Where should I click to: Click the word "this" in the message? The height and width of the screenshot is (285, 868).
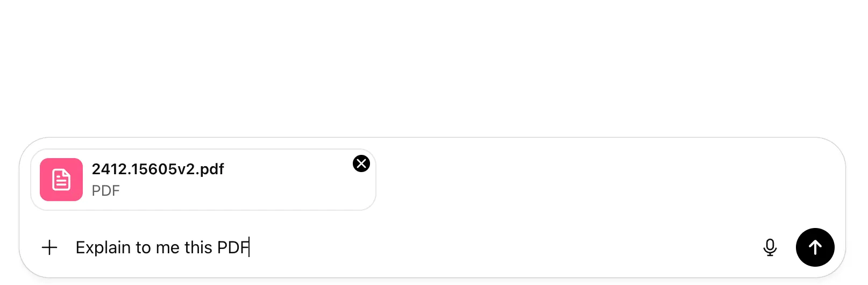[x=198, y=247]
